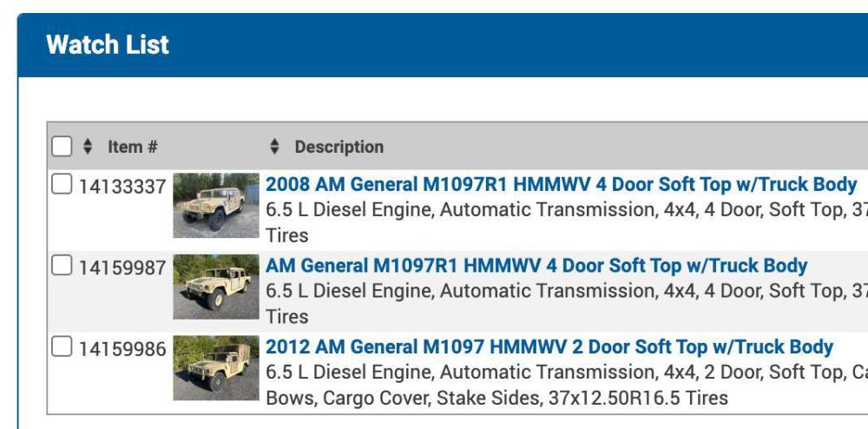Click item number 14133337
The width and height of the screenshot is (868, 429).
(x=122, y=186)
